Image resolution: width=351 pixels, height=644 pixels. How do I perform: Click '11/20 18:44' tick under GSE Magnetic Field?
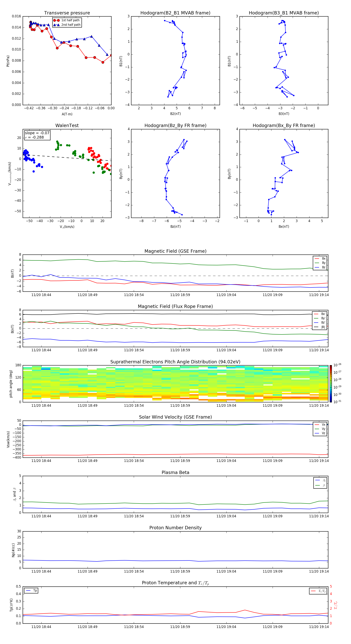tap(41, 295)
